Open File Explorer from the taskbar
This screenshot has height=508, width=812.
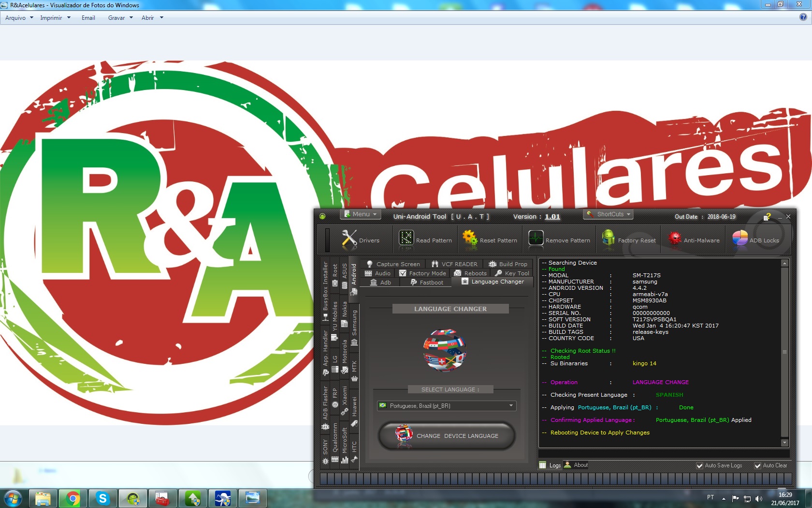[x=43, y=498]
